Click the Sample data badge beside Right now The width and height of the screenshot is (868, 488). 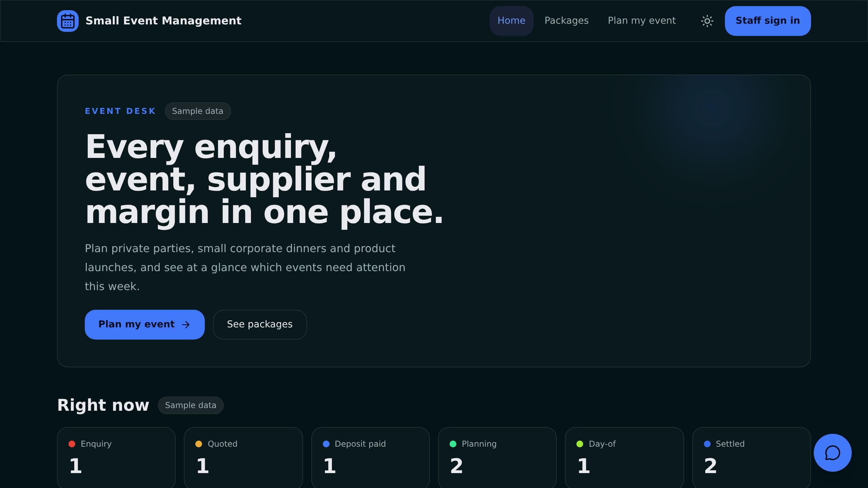191,405
